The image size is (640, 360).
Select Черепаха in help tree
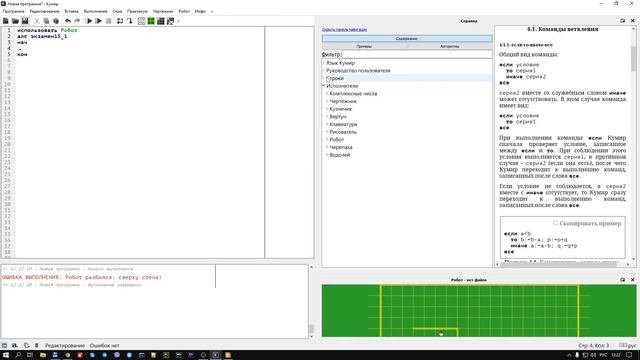click(x=341, y=147)
